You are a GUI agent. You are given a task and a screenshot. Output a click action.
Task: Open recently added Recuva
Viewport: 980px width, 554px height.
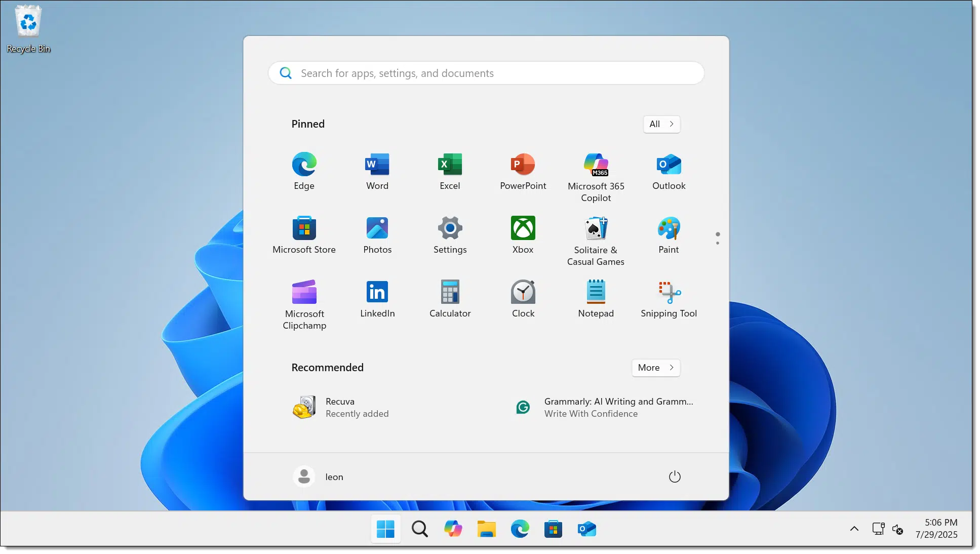coord(340,407)
